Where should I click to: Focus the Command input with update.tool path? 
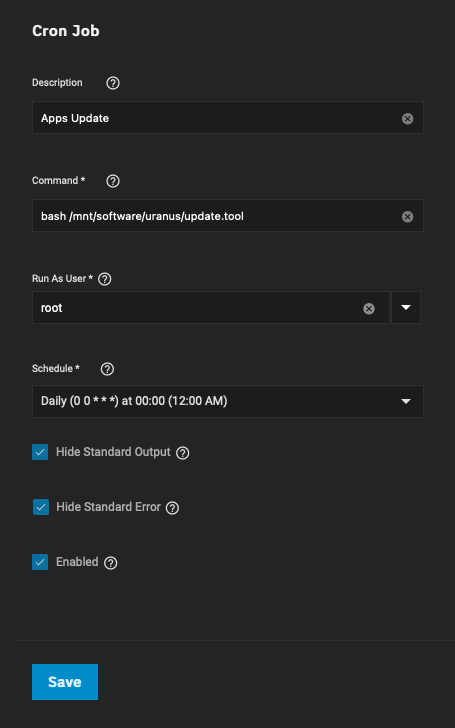coord(228,216)
